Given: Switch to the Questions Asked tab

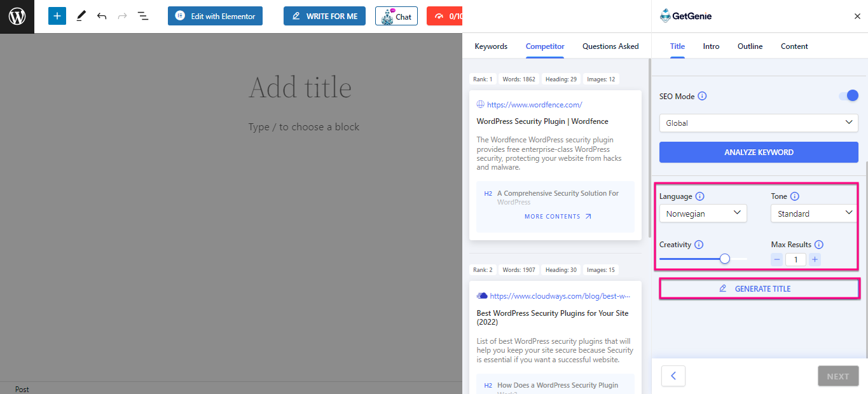Looking at the screenshot, I should click(610, 46).
